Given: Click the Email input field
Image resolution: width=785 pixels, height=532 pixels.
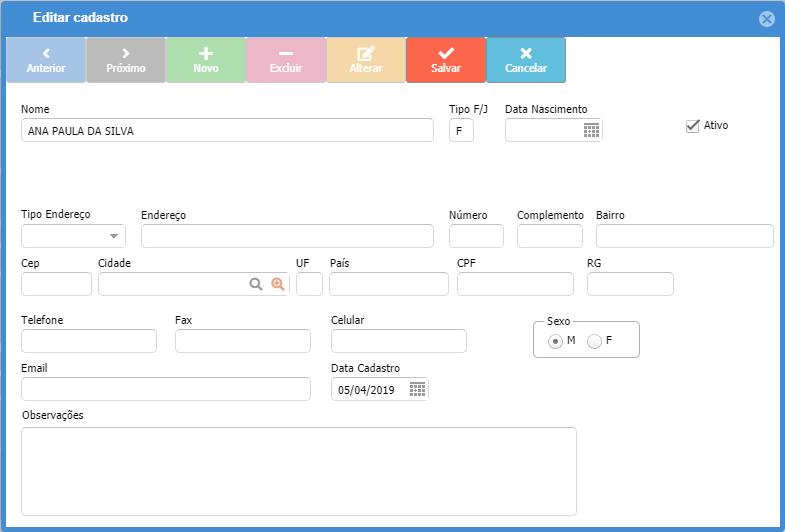Looking at the screenshot, I should coord(166,389).
